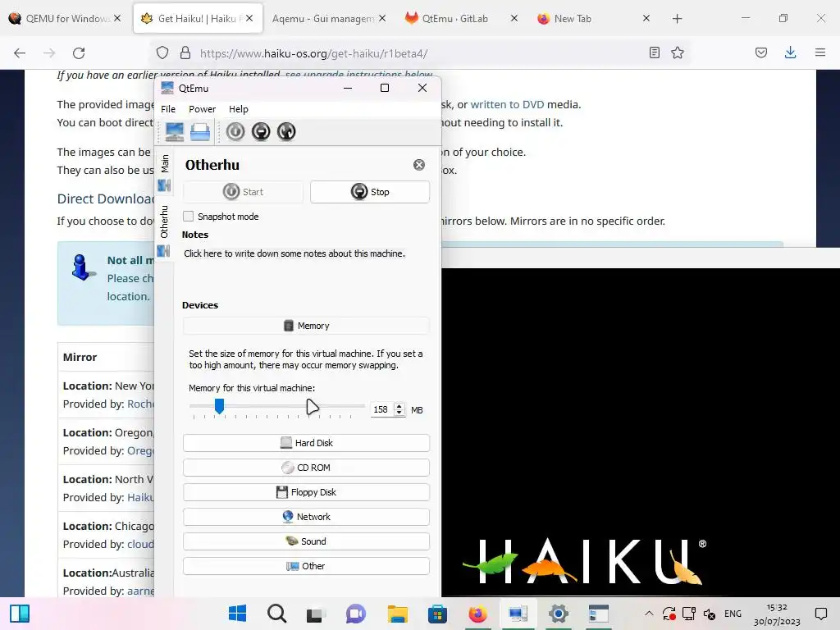Click the memory slider handle
Image resolution: width=840 pixels, height=630 pixels.
(x=219, y=406)
